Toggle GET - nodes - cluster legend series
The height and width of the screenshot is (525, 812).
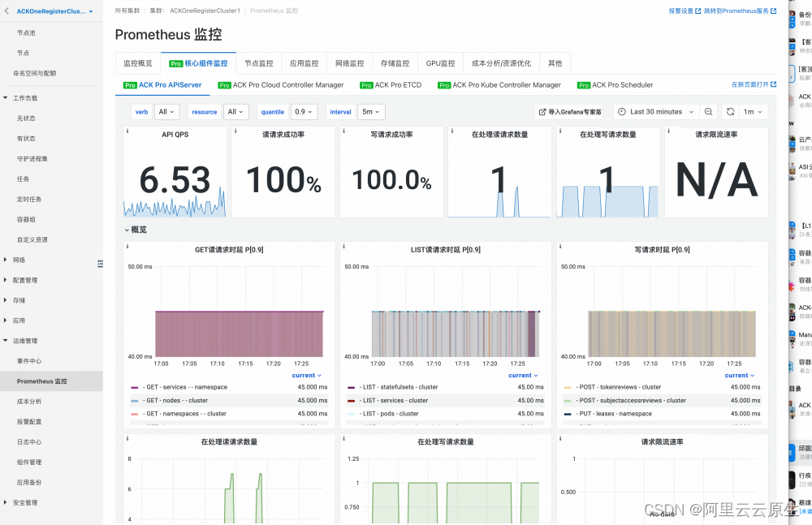coord(175,401)
